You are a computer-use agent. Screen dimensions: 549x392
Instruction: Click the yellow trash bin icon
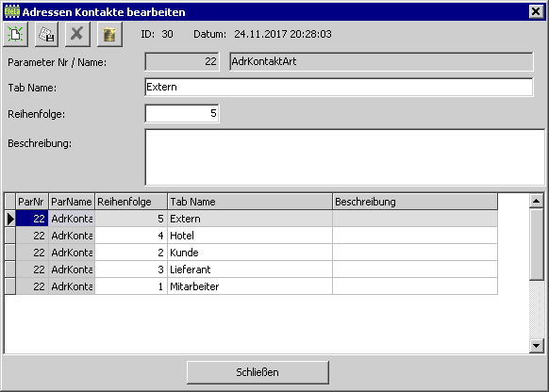[109, 34]
